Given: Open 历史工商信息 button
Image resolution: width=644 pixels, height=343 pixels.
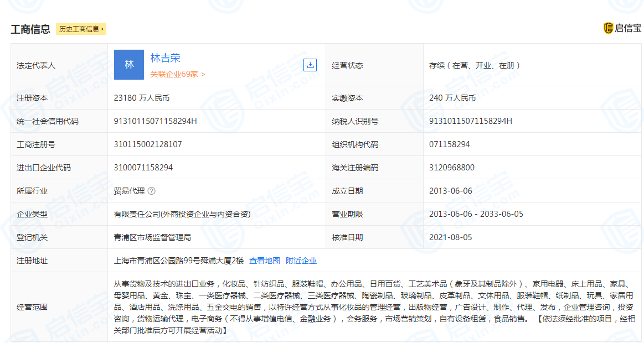Looking at the screenshot, I should [x=81, y=29].
